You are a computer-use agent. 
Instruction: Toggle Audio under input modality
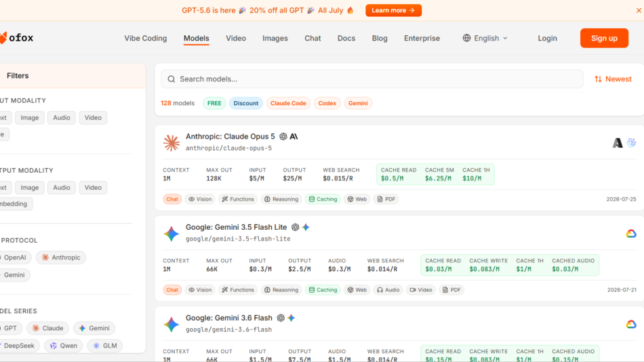pos(62,117)
